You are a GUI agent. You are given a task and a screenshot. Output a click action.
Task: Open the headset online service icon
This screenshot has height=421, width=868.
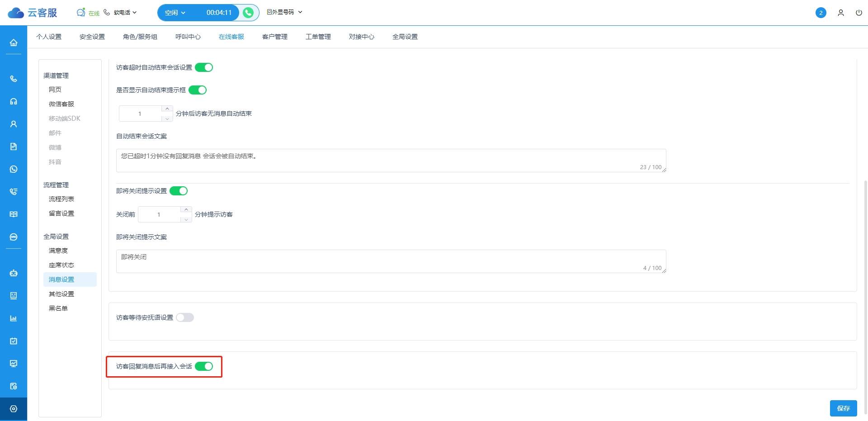point(14,101)
